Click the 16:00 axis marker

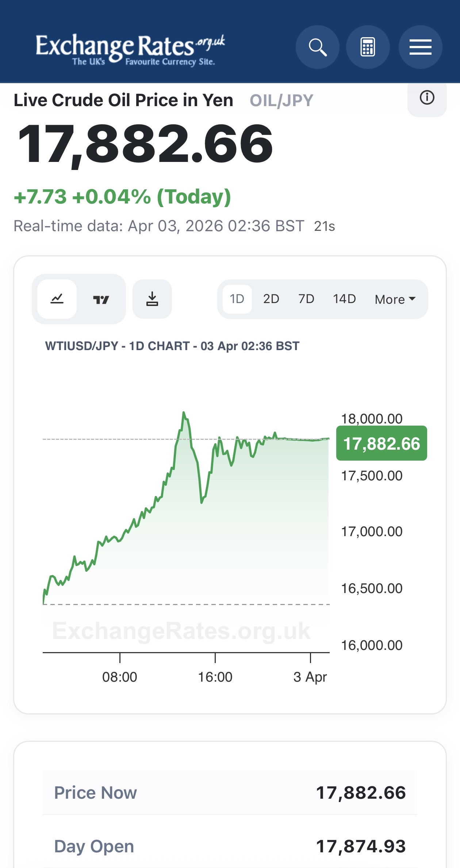tap(215, 677)
